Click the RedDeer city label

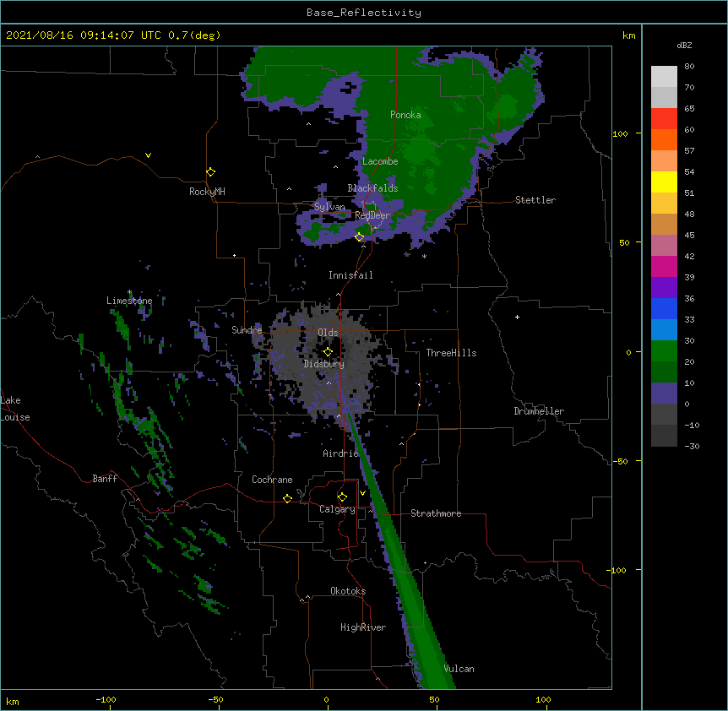click(372, 215)
